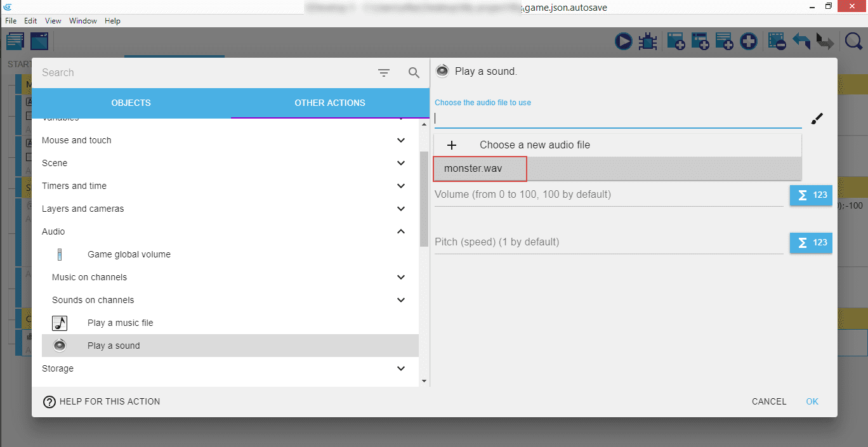Open expression editor for Volume field

coord(810,195)
